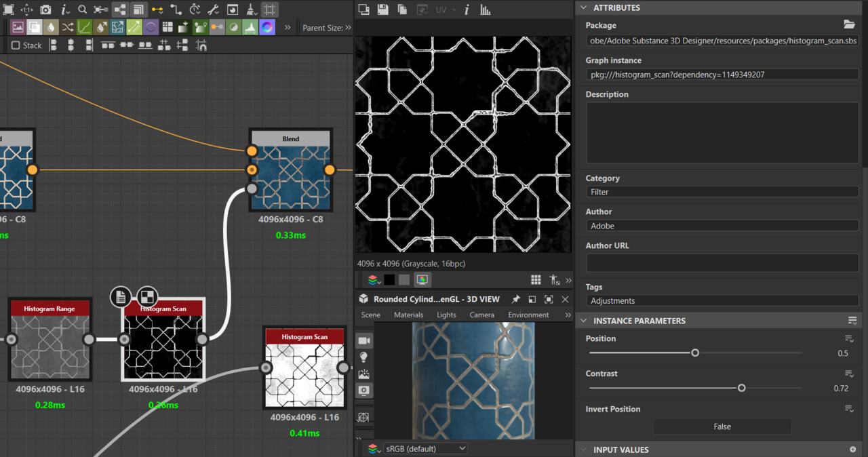Image resolution: width=868 pixels, height=457 pixels.
Task: Open the histogram icon in 2D view toolbar
Action: pos(486,9)
